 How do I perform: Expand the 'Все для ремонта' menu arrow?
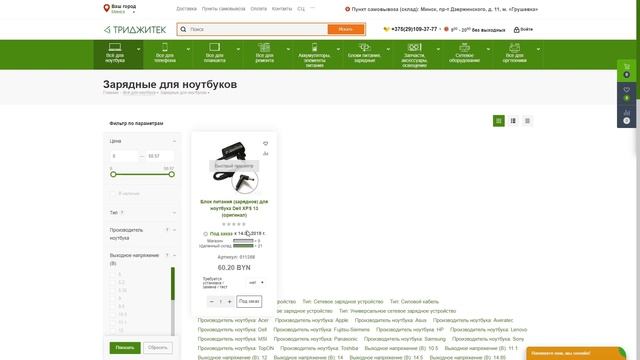(x=288, y=49)
